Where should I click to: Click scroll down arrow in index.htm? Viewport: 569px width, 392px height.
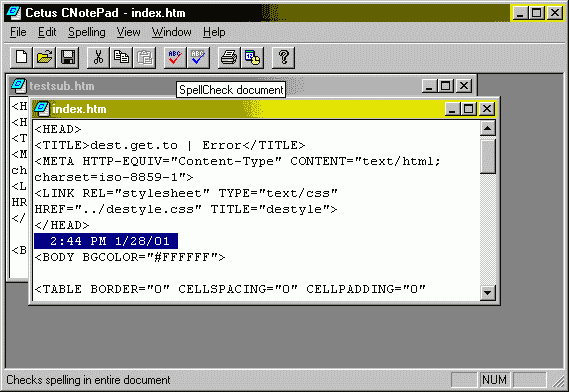(487, 293)
